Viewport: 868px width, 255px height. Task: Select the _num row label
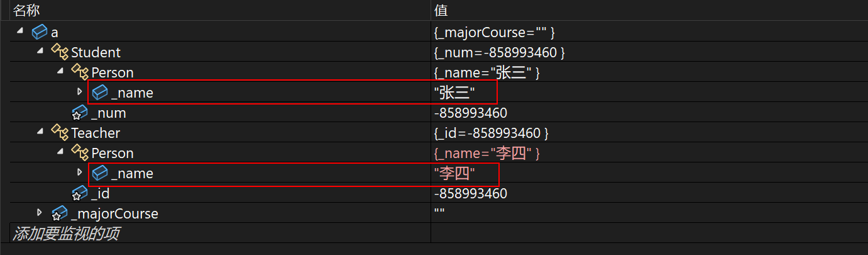(x=108, y=113)
